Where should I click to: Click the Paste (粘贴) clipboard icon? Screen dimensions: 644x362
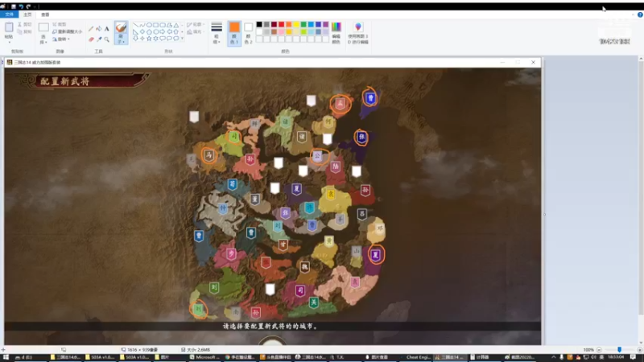point(9,27)
